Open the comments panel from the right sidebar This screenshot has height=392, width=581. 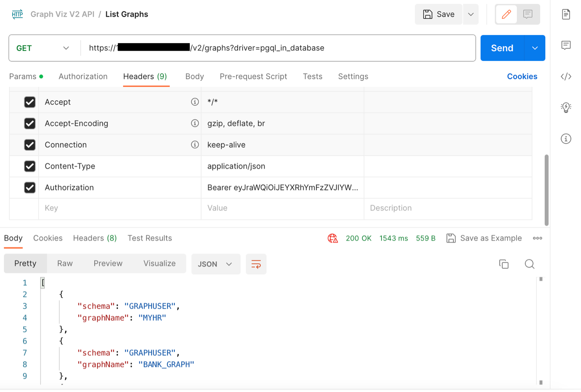(x=566, y=45)
